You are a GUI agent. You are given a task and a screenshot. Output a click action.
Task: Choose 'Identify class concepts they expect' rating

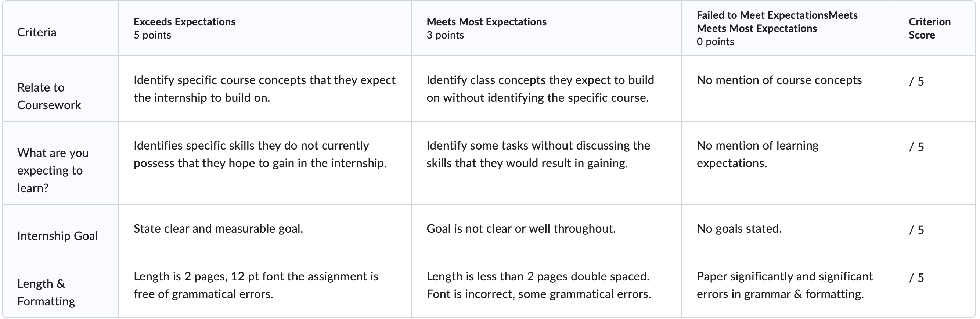click(546, 89)
